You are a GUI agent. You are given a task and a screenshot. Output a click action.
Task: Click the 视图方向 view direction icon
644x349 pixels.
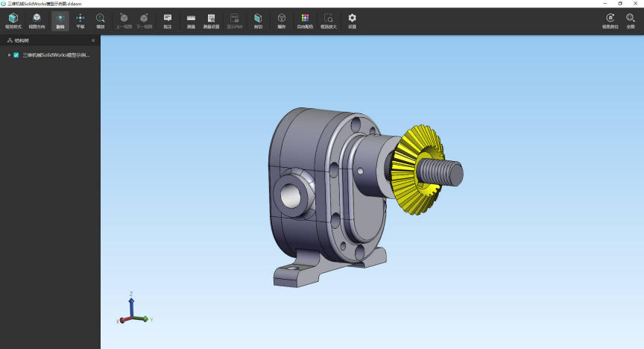pos(37,20)
